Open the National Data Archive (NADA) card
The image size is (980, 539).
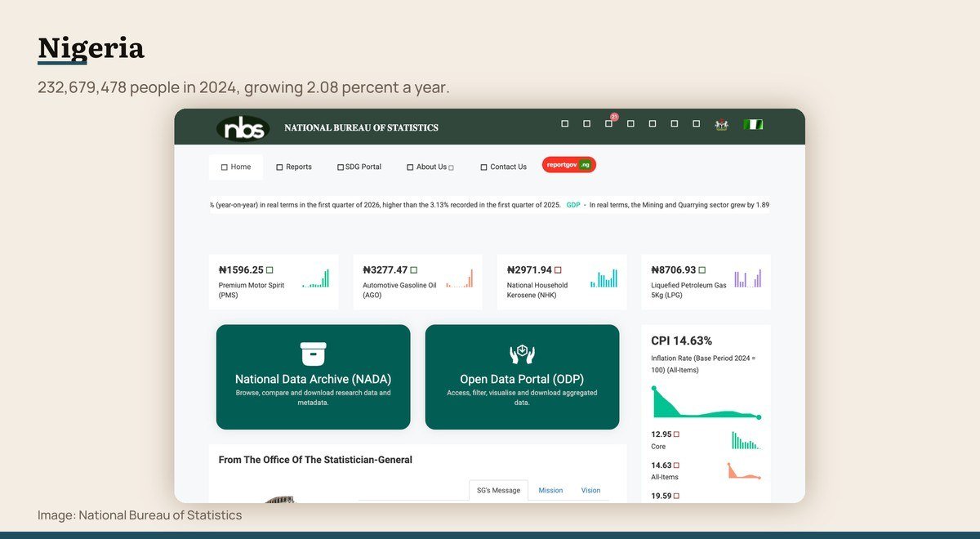(313, 377)
